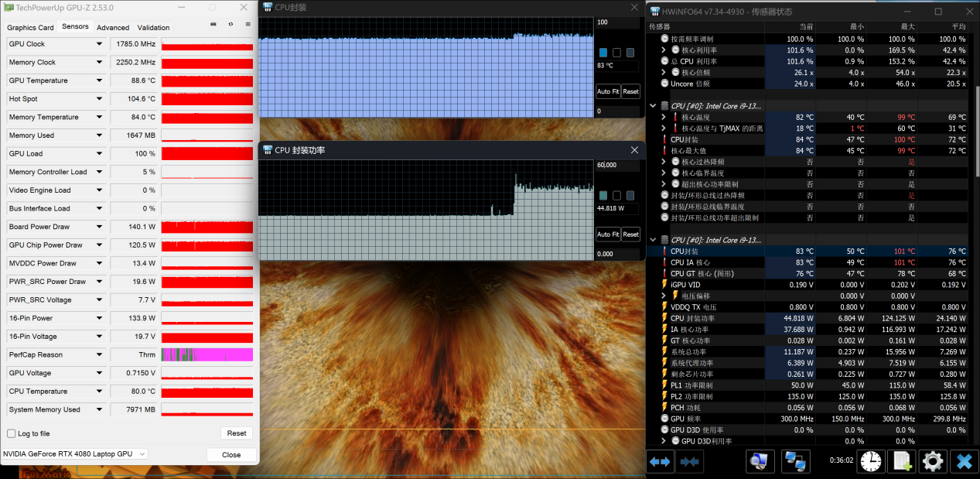
Task: Open HWiNFO settings gear icon
Action: tap(933, 461)
